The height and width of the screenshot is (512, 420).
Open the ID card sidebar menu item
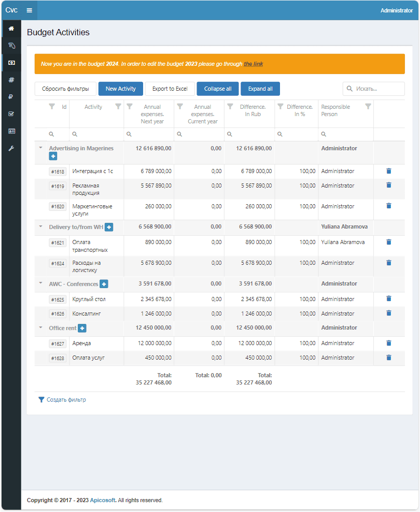[11, 131]
